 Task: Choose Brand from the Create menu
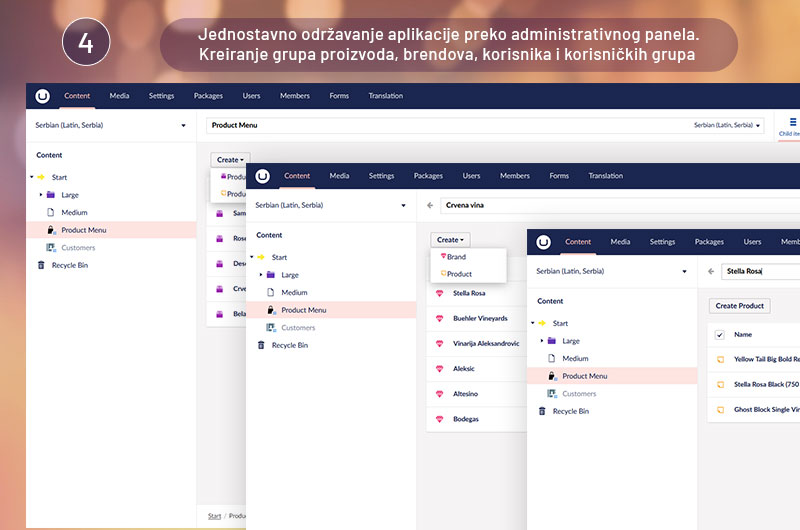456,257
